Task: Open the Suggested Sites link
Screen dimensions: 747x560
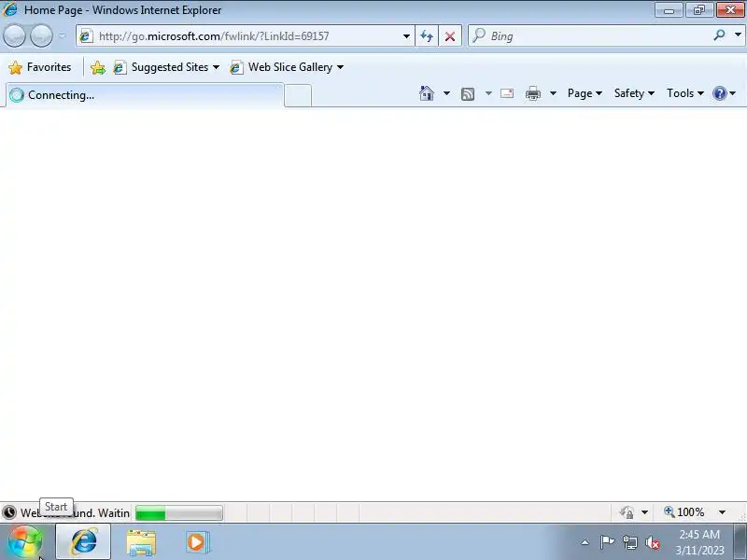Action: tap(166, 67)
